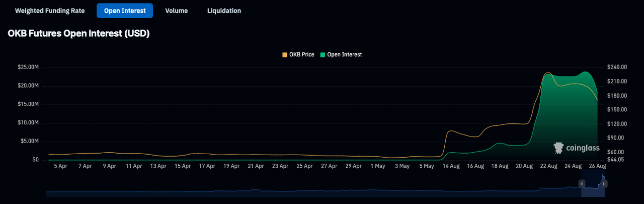This screenshot has height=204, width=644.
Task: Click the $0 left axis label
Action: [x=35, y=160]
